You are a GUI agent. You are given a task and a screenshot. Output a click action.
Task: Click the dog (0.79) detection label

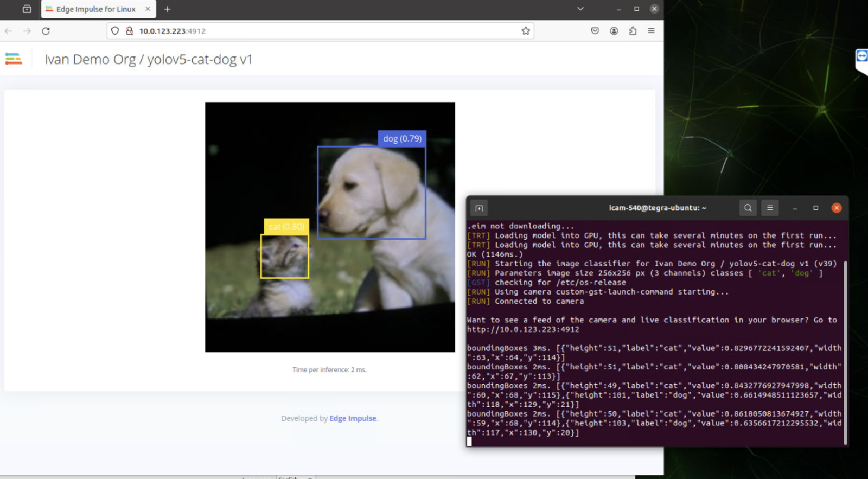(x=402, y=138)
